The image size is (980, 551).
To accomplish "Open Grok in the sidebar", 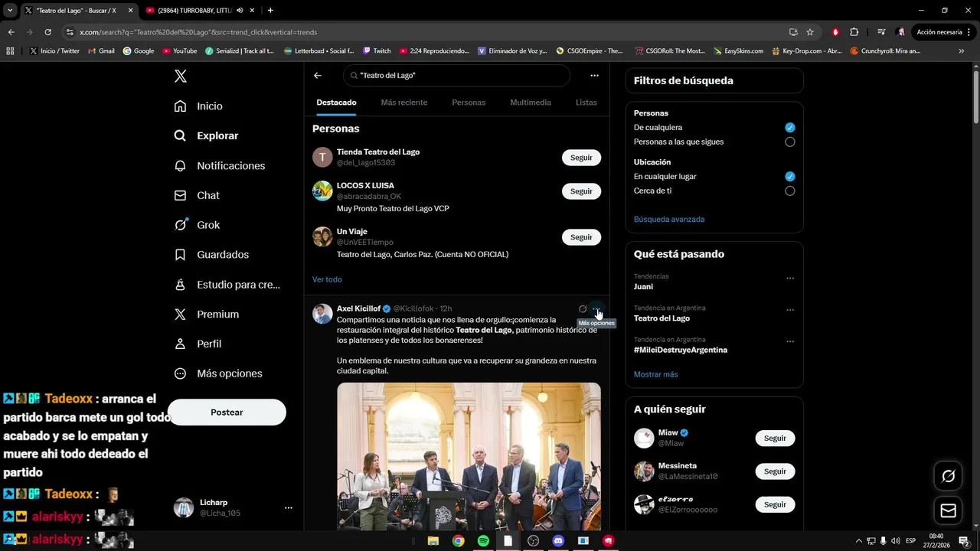I will tap(197, 225).
